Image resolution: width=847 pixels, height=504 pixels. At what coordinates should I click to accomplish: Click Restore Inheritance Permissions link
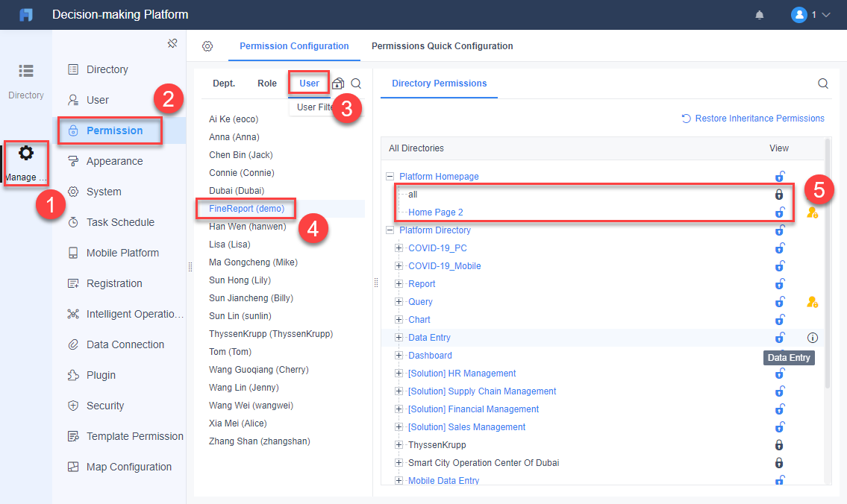click(x=753, y=119)
